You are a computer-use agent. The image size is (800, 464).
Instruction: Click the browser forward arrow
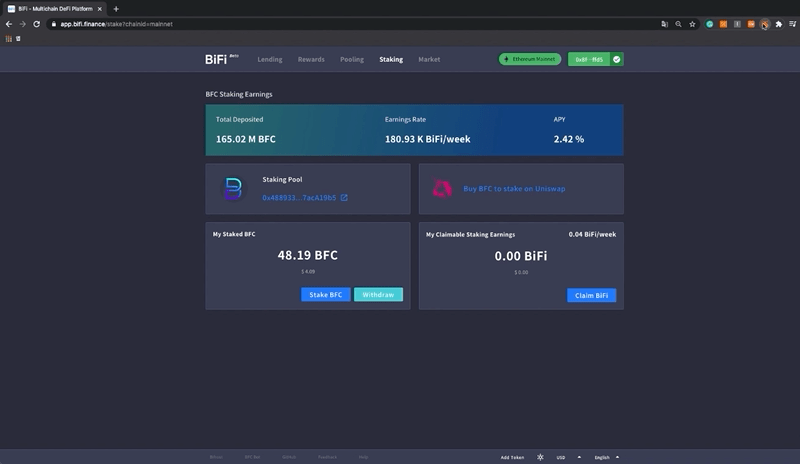(22, 24)
